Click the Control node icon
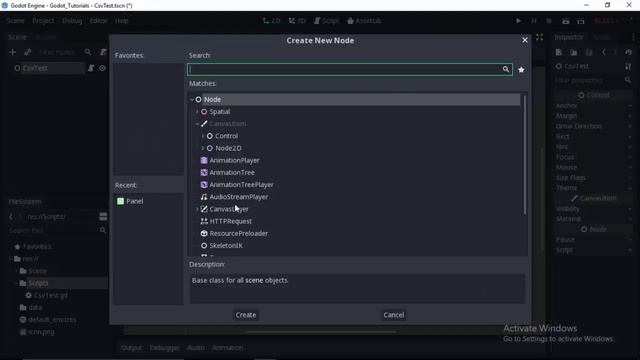The width and height of the screenshot is (640, 360). coord(210,136)
